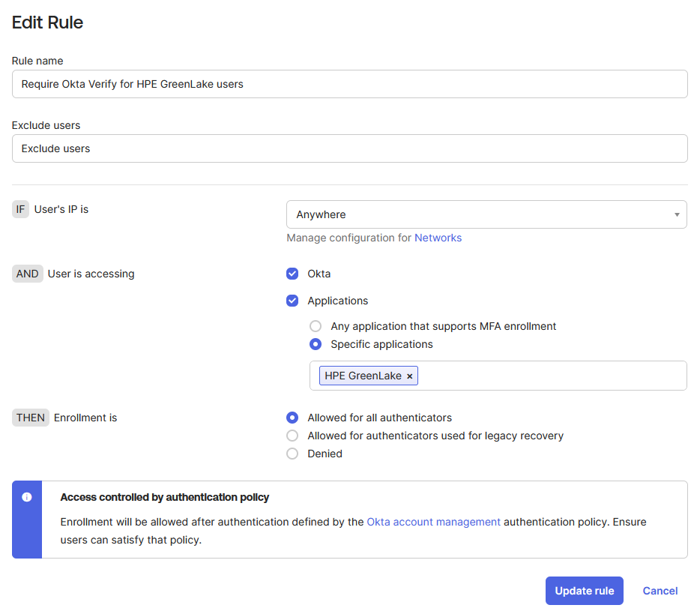
Task: Pick Allowed for authenticators used for legacy recovery
Action: (292, 436)
